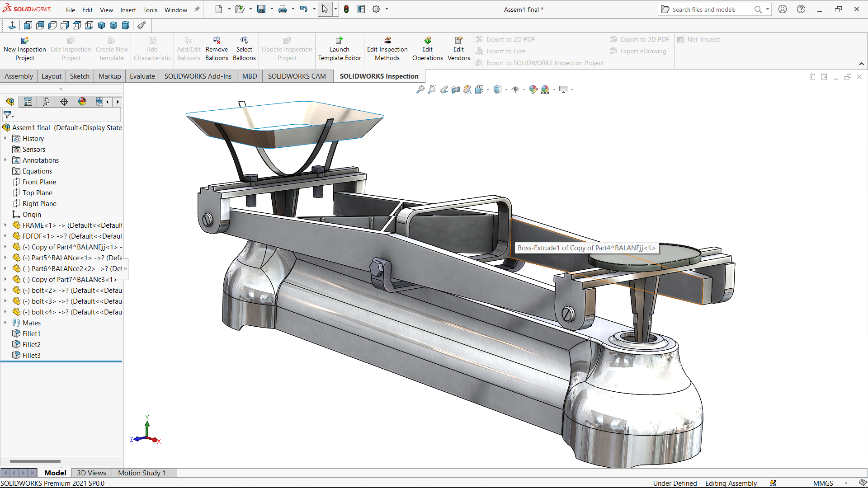Switch to the SOLIDWORKS CAM tab
This screenshot has width=868, height=488.
pyautogui.click(x=297, y=76)
